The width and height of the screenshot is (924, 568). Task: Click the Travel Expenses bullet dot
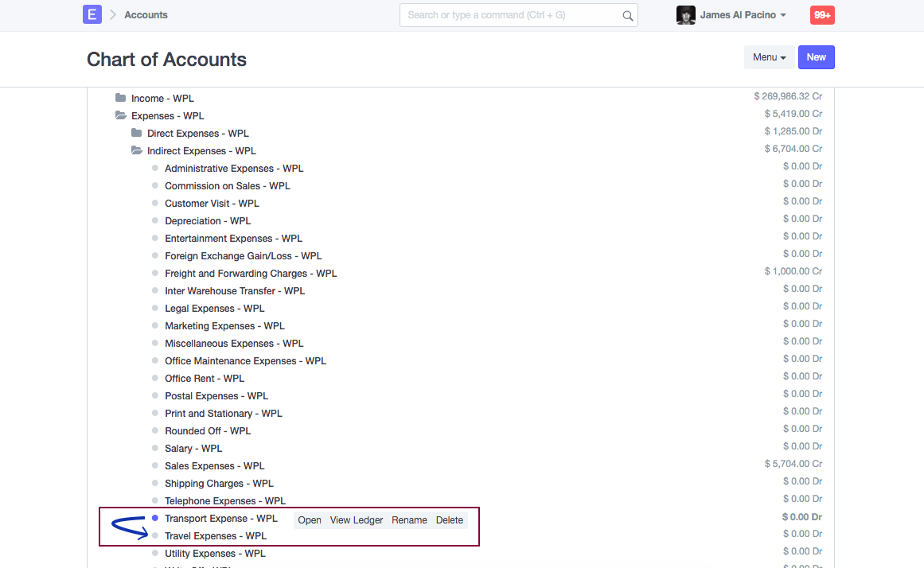click(x=155, y=535)
